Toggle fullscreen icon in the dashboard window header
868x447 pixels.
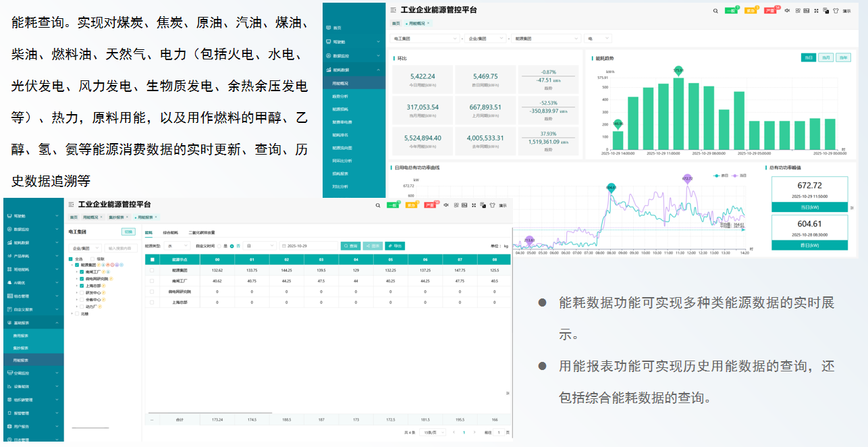pyautogui.click(x=817, y=11)
